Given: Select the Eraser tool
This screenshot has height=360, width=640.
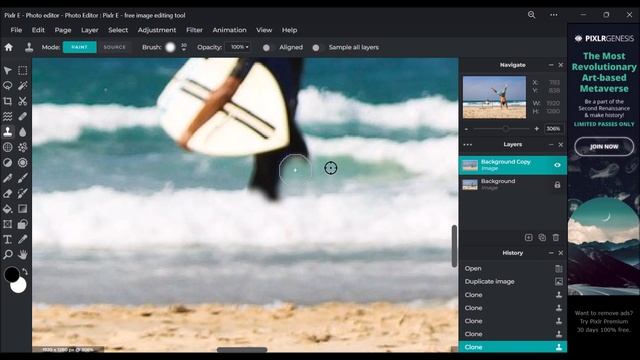Looking at the screenshot, I should click(7, 193).
